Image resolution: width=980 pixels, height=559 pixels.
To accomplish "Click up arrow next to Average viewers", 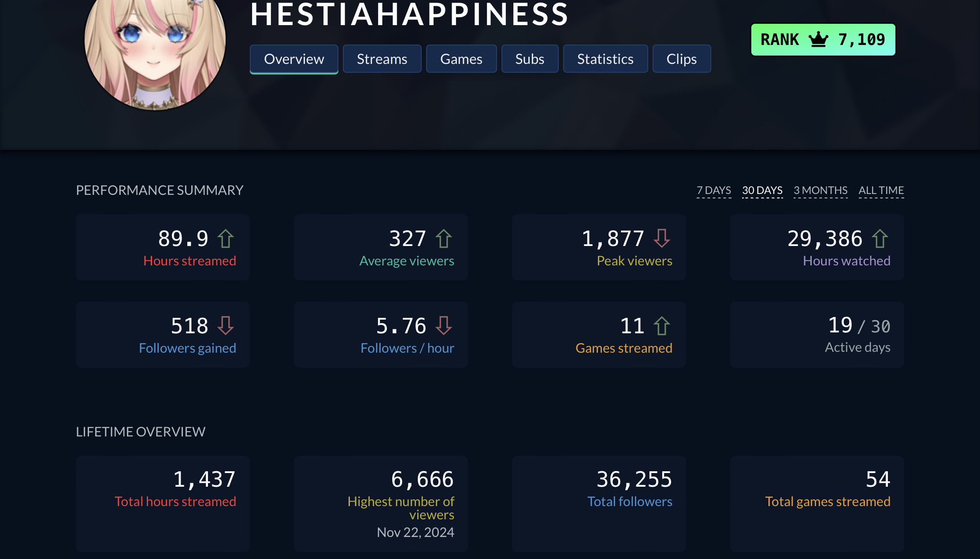I will click(x=443, y=239).
